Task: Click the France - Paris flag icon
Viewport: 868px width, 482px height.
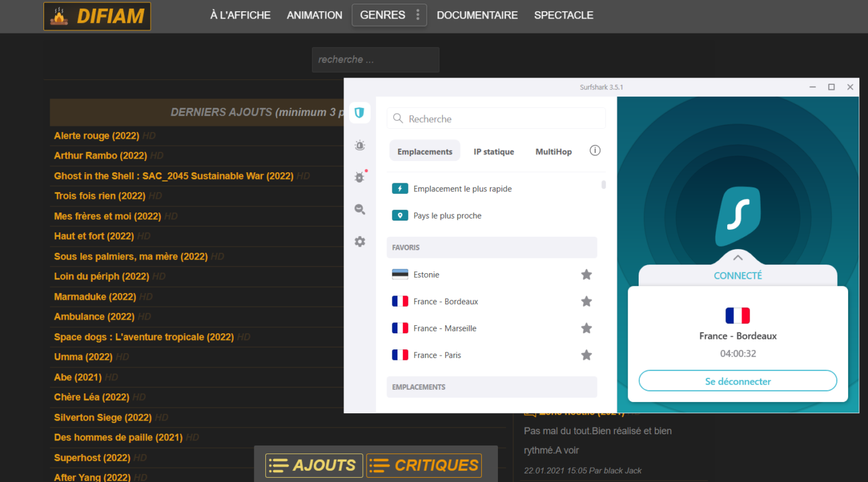Action: [x=400, y=355]
